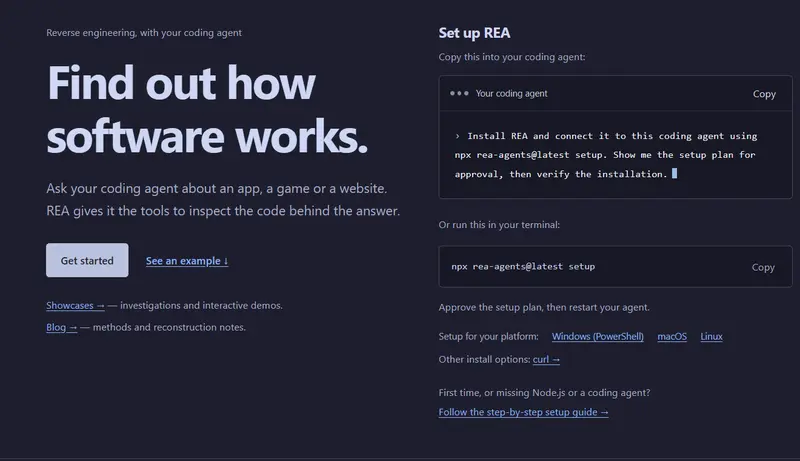Click 'Other install options:' label
Viewport: 800px width, 461px height.
click(484, 360)
